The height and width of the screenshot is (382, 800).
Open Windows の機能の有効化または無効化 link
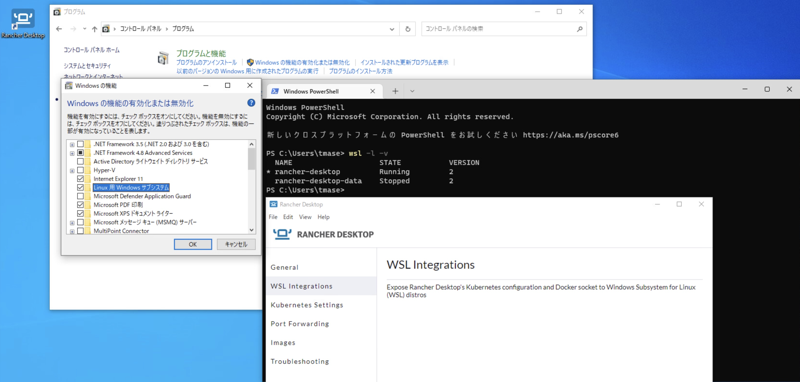tap(302, 62)
